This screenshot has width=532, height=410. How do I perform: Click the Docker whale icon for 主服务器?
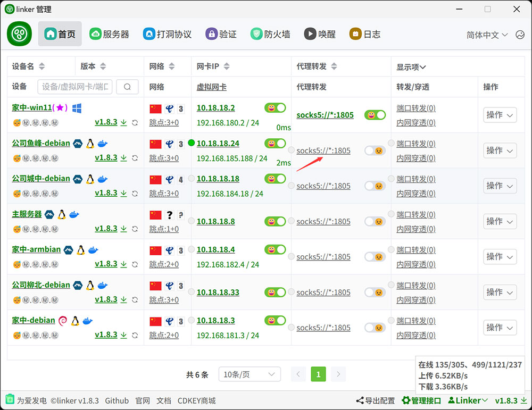click(74, 214)
